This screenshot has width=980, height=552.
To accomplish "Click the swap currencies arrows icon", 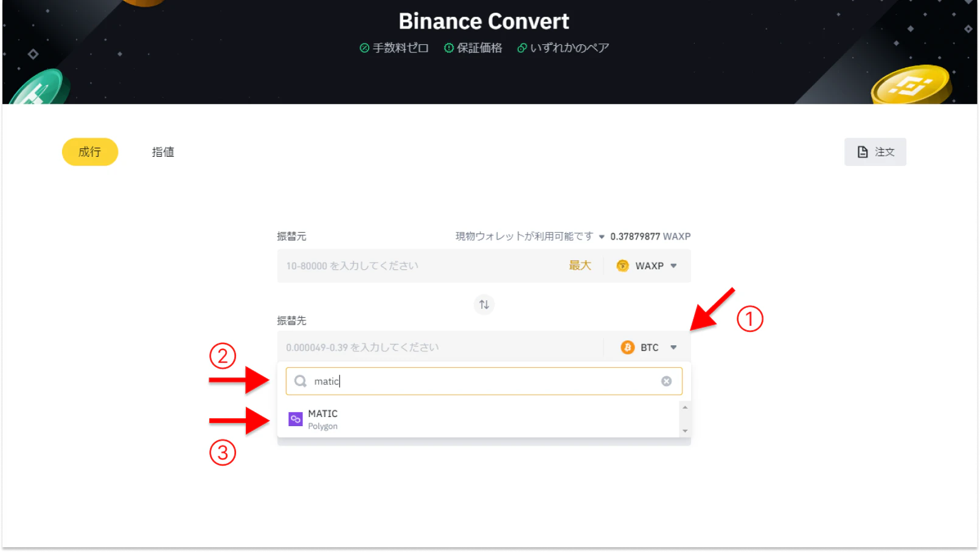I will [x=484, y=305].
